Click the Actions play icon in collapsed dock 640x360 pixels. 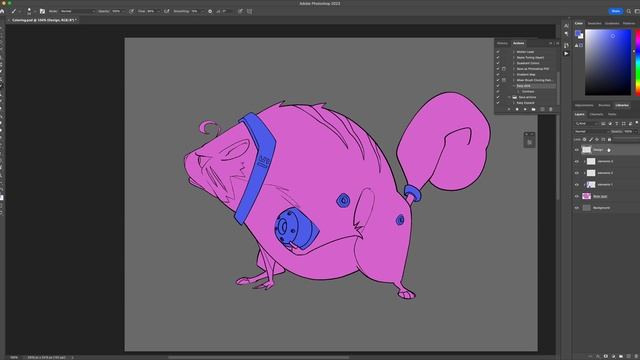pyautogui.click(x=566, y=53)
